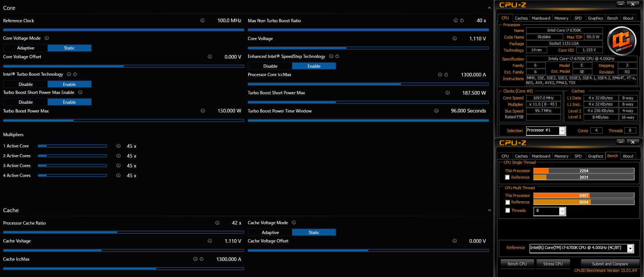644x277 pixels.
Task: Click info icon beside Core Voltage Mode
Action: [x=47, y=38]
